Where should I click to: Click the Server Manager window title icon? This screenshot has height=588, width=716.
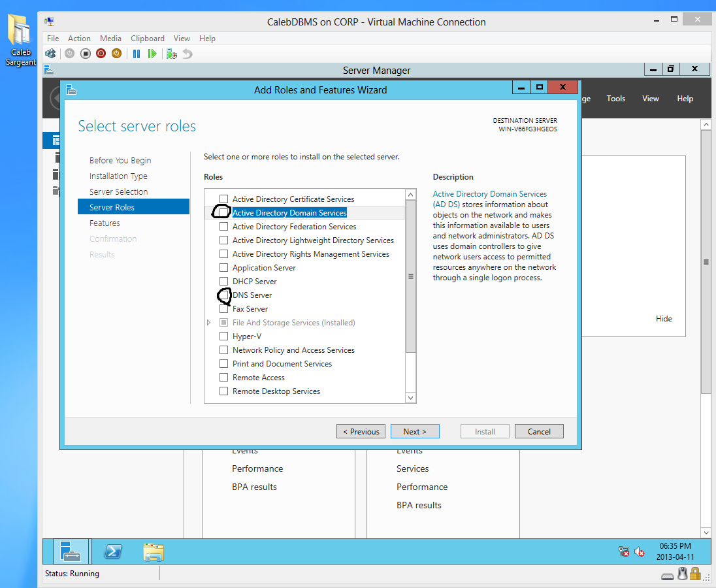pos(49,71)
